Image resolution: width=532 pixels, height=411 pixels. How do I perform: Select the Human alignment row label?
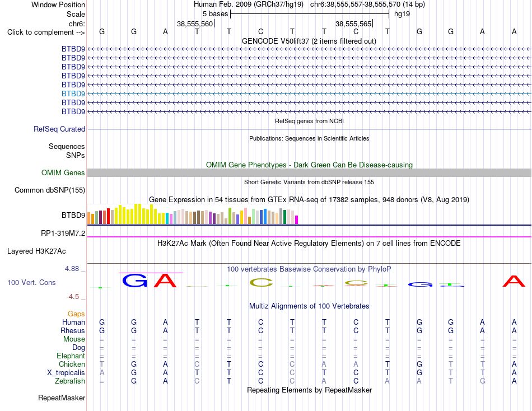pyautogui.click(x=73, y=322)
